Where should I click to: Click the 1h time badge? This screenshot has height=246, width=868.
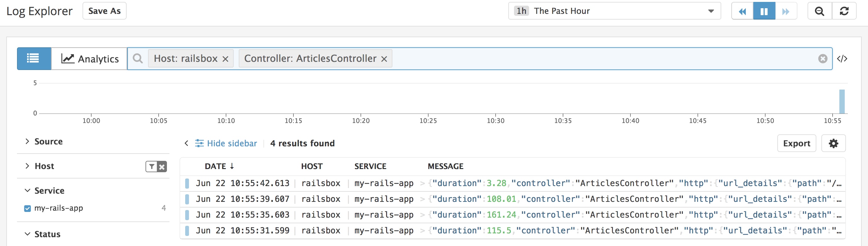pyautogui.click(x=521, y=11)
